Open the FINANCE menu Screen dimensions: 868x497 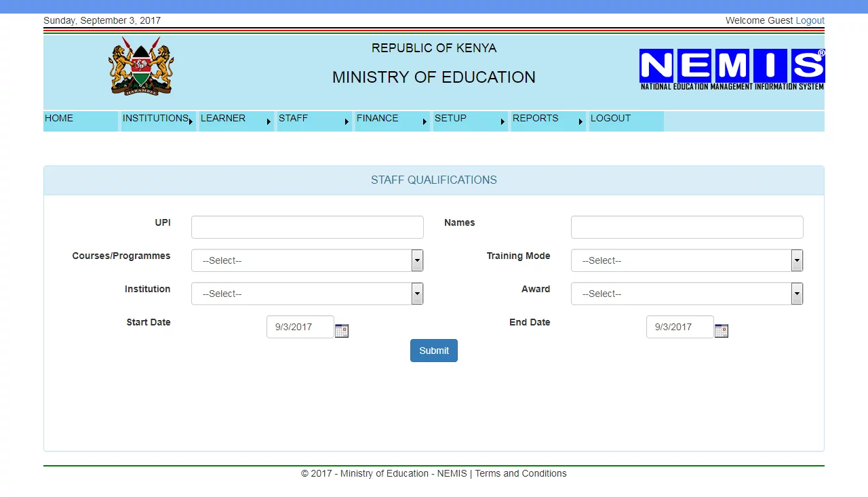click(377, 118)
